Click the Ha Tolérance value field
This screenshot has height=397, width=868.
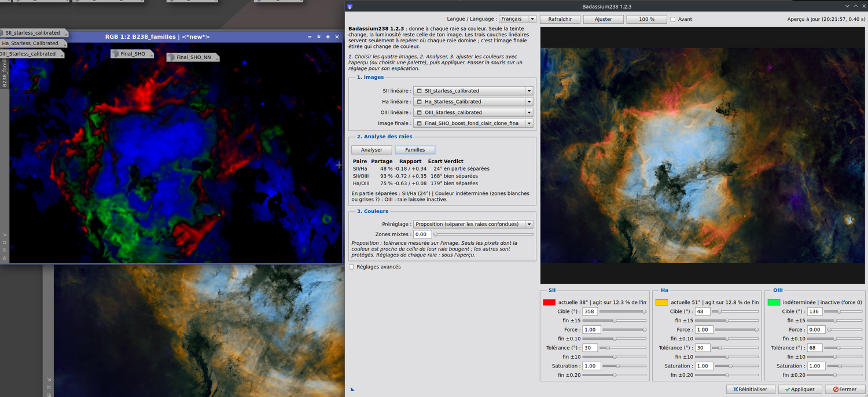[x=702, y=348]
